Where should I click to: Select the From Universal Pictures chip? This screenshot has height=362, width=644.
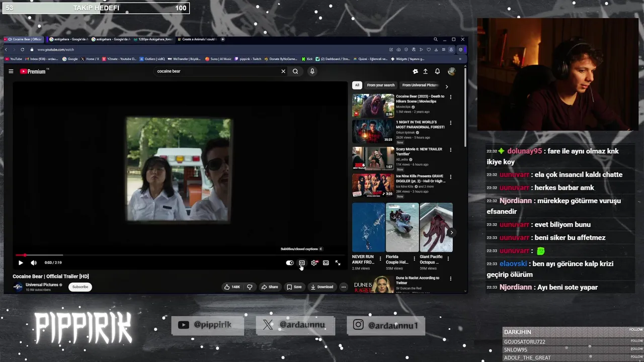tap(420, 85)
